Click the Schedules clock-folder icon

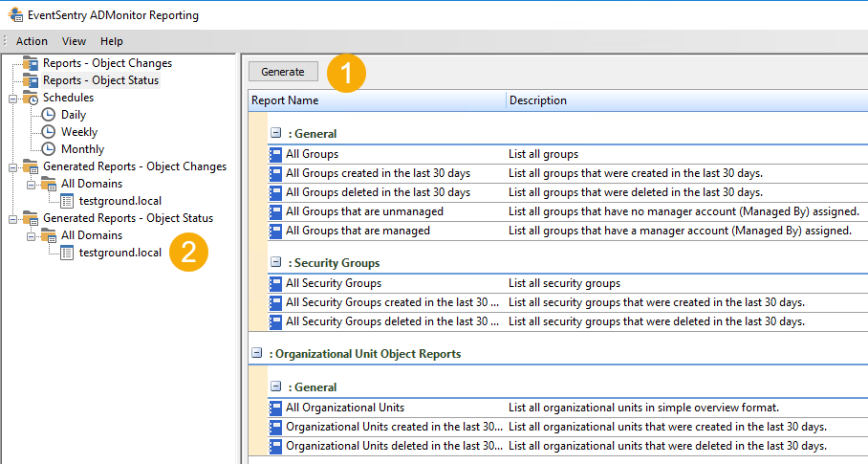[31, 98]
